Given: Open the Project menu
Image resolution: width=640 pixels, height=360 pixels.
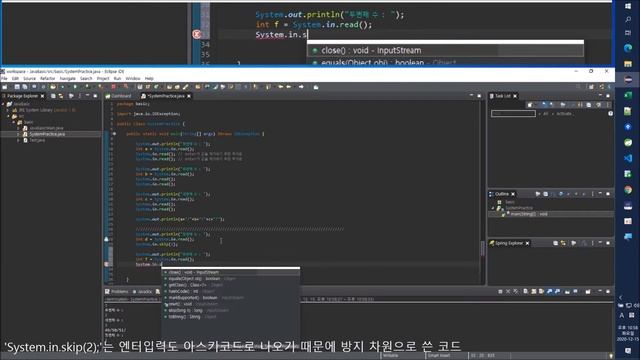Looking at the screenshot, I should [103, 78].
